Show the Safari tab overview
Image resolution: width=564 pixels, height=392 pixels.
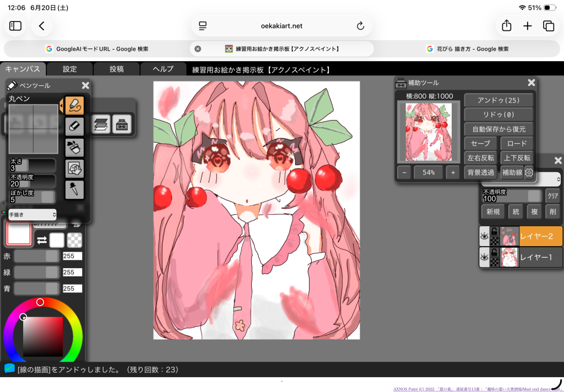point(549,26)
